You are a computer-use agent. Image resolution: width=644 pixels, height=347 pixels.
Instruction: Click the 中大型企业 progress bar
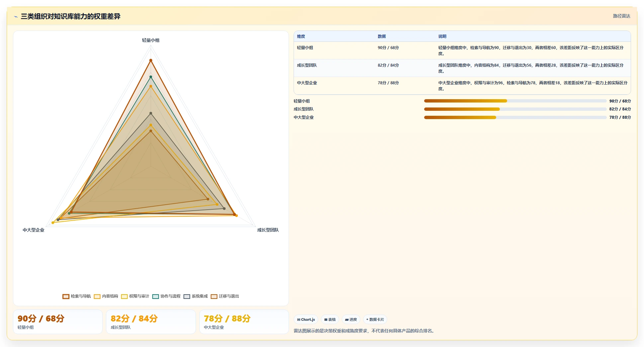515,117
